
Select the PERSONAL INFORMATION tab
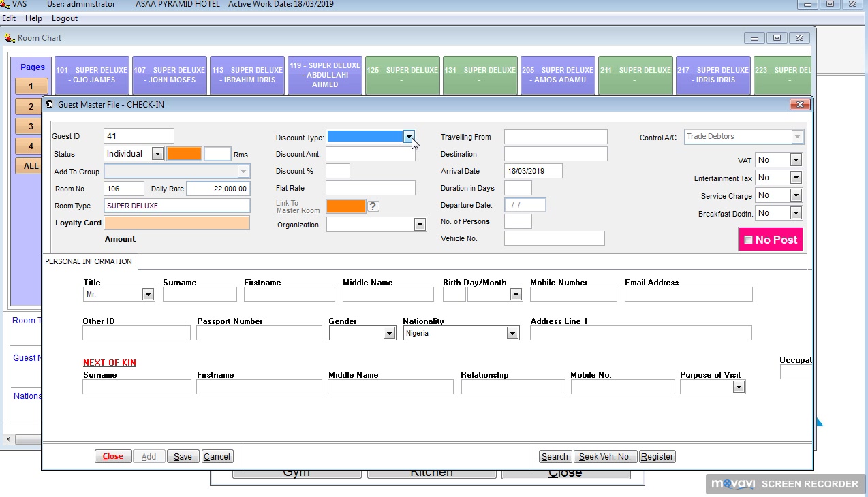click(x=89, y=261)
